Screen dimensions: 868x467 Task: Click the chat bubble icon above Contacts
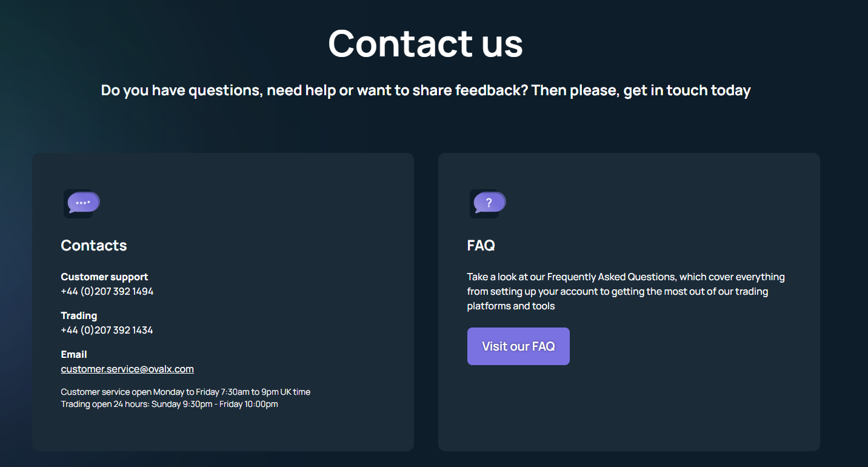(x=82, y=203)
